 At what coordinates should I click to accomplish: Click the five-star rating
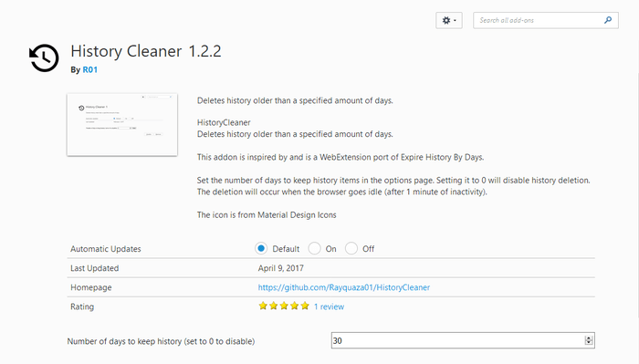click(x=284, y=307)
